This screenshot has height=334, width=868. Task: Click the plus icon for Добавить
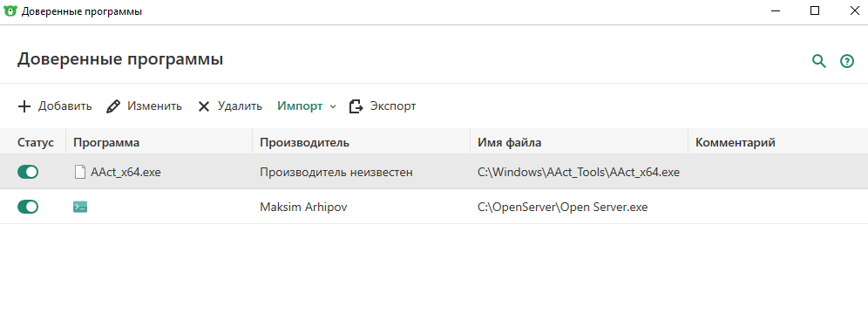pos(24,106)
